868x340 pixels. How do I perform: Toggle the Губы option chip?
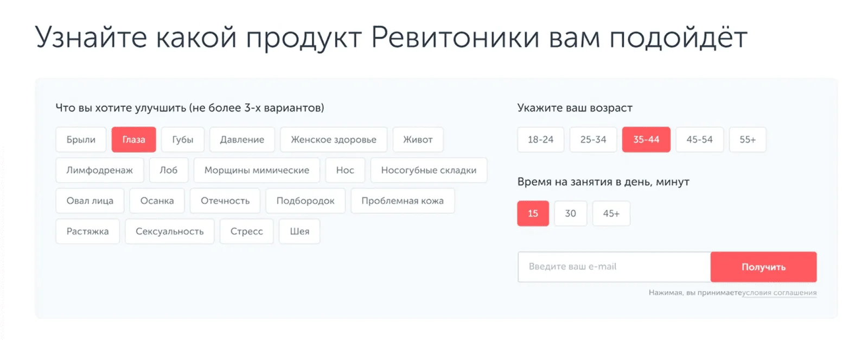pyautogui.click(x=183, y=140)
